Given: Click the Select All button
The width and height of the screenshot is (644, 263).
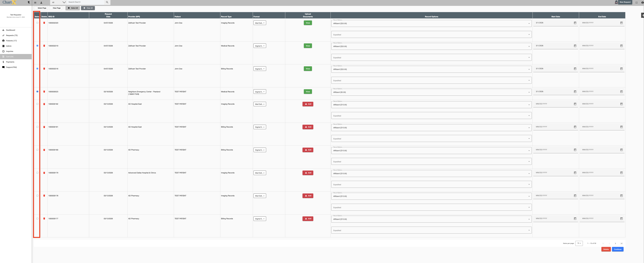Looking at the screenshot, I should pyautogui.click(x=73, y=8).
